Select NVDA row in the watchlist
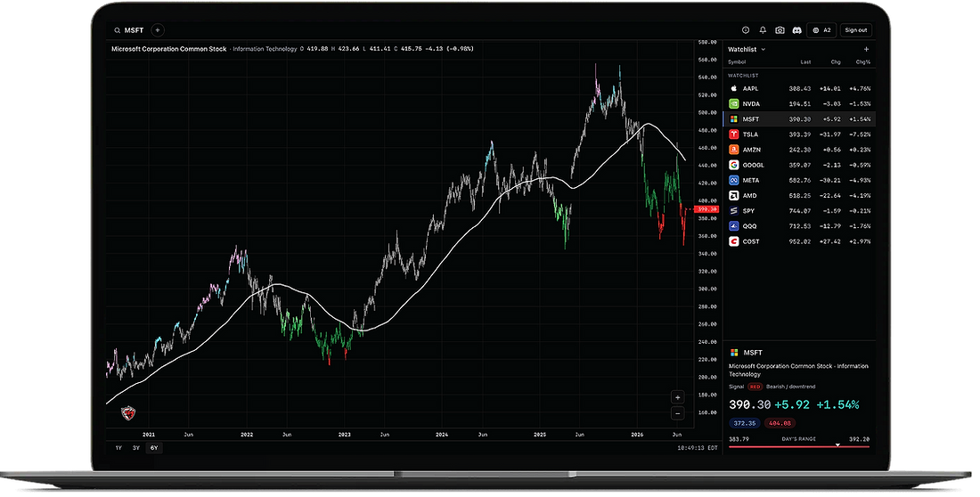This screenshot has height=497, width=980. (799, 104)
